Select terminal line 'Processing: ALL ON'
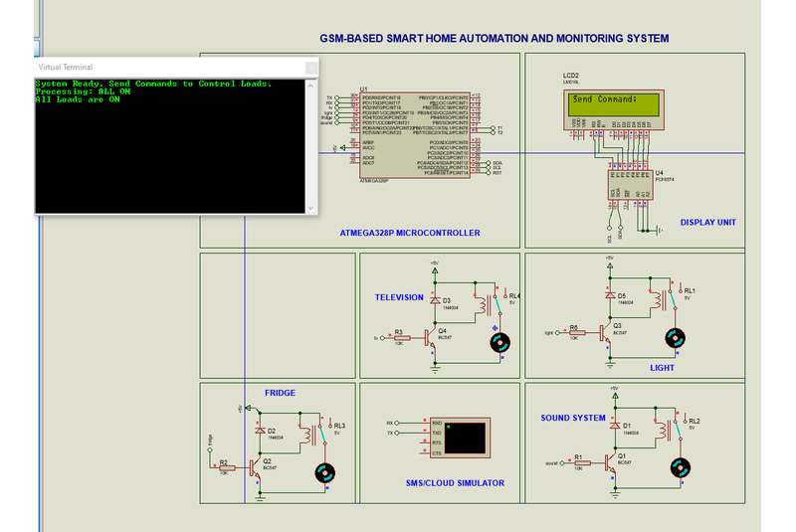 coord(83,91)
